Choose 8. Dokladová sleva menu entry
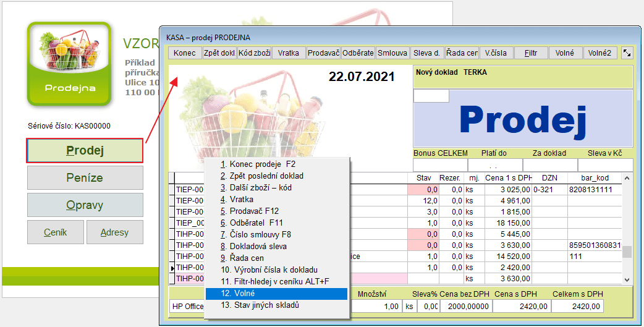 [276, 247]
